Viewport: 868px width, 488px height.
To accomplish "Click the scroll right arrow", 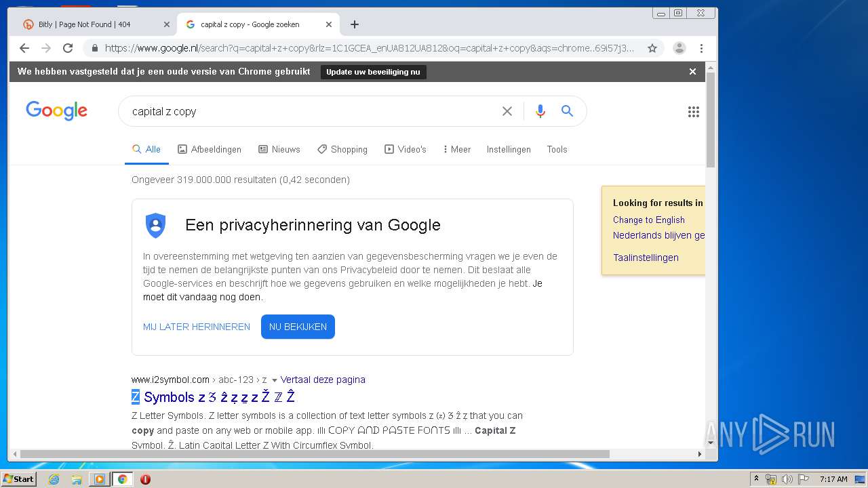I will pos(700,454).
